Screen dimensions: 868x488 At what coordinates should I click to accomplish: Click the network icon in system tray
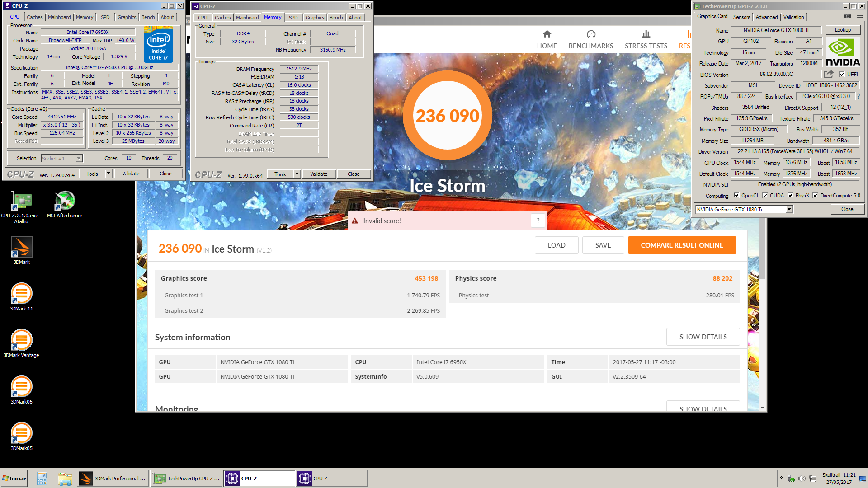812,479
